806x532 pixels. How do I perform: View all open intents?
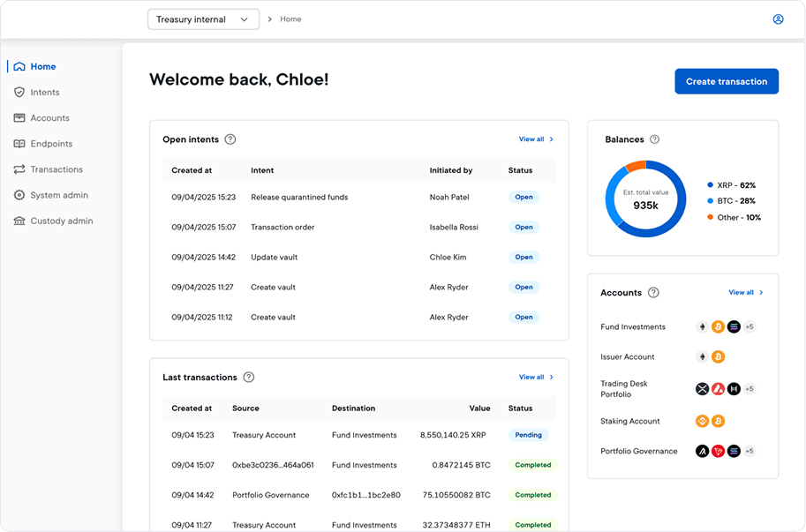pyautogui.click(x=536, y=139)
